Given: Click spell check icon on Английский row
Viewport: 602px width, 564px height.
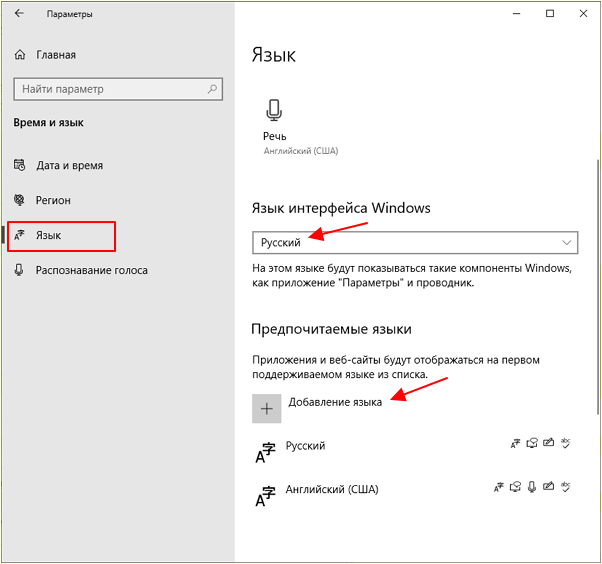Looking at the screenshot, I should pyautogui.click(x=566, y=487).
